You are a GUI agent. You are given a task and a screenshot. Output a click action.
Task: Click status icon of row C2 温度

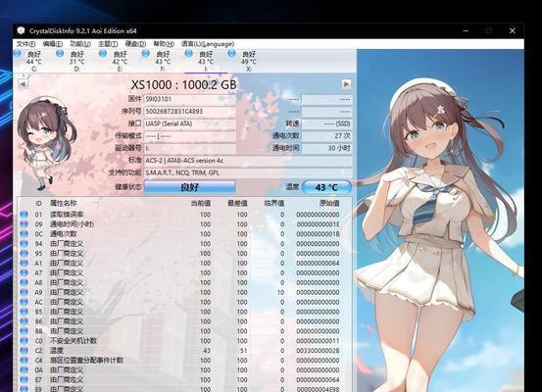click(x=24, y=351)
